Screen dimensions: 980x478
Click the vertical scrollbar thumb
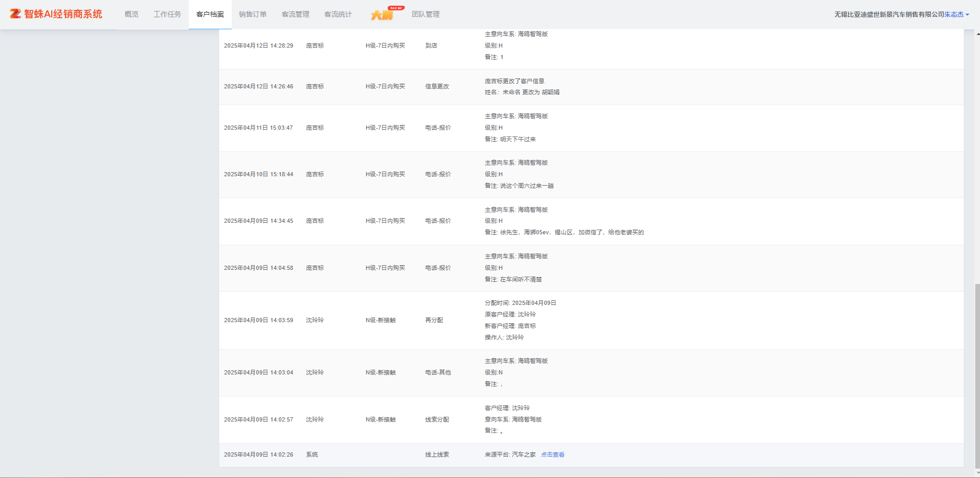977,375
